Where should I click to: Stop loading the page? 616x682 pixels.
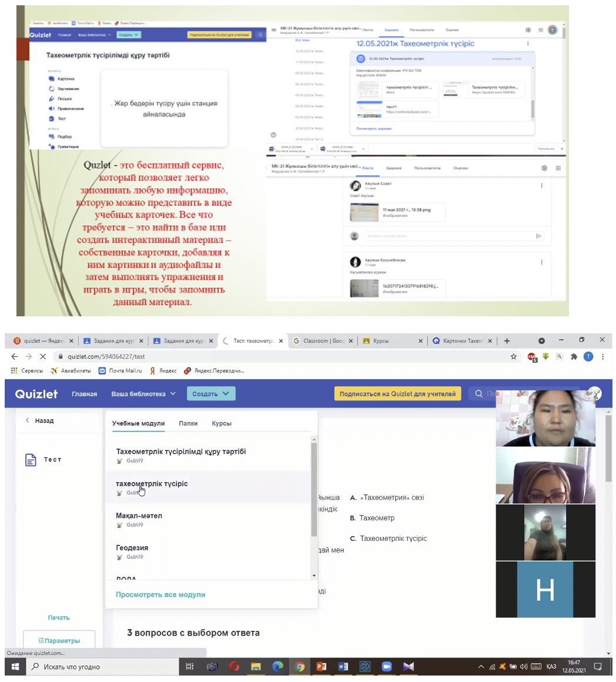click(x=43, y=357)
